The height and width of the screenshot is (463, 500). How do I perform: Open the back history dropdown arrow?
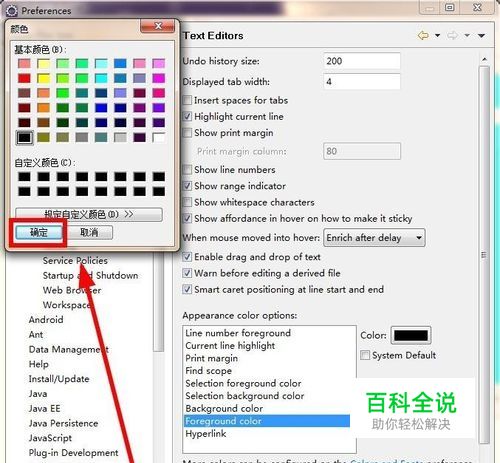(437, 35)
